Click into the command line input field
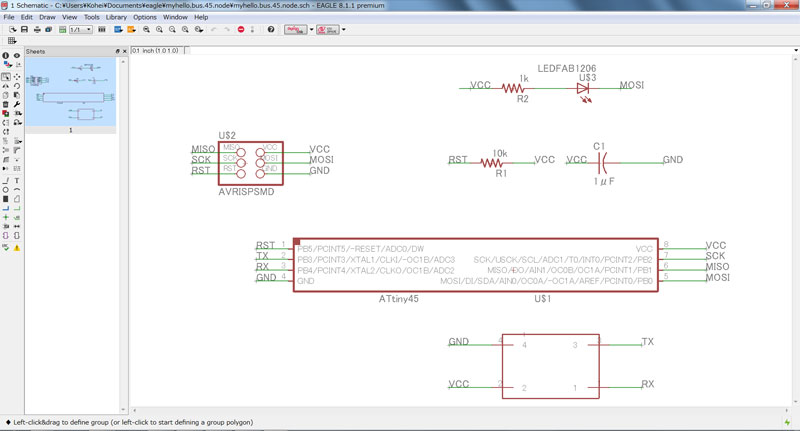The height and width of the screenshot is (431, 800). coord(490,50)
